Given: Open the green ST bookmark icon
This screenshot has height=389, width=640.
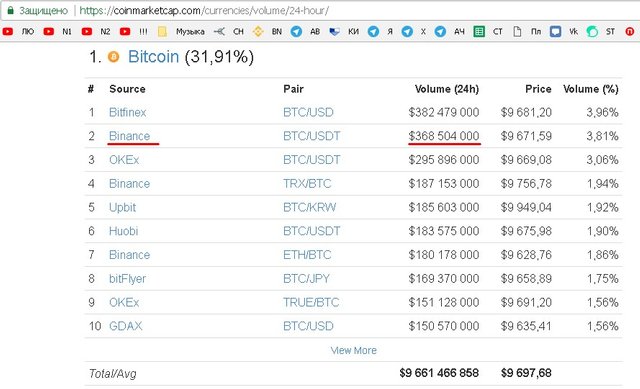Looking at the screenshot, I should pyautogui.click(x=592, y=31).
